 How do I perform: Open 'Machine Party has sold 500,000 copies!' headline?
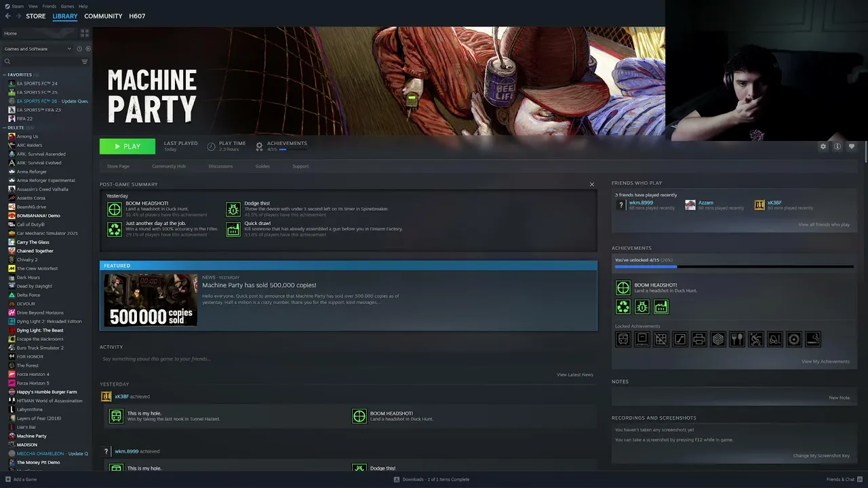(x=259, y=285)
